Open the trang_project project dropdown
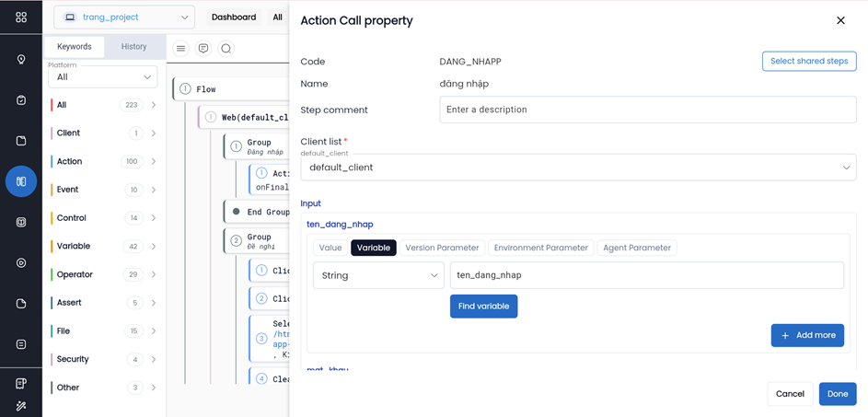 point(124,17)
